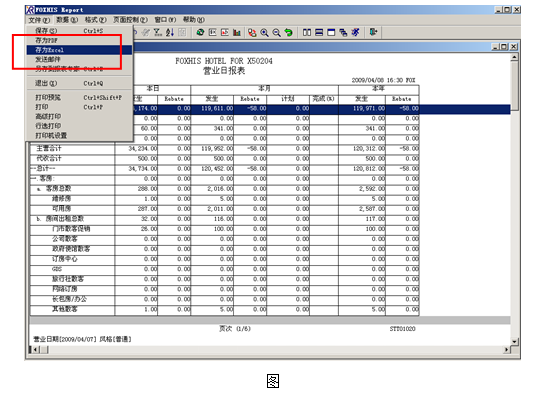Click the exit door toolbar icon
Image resolution: width=556 pixels, height=393 pixels.
373,33
